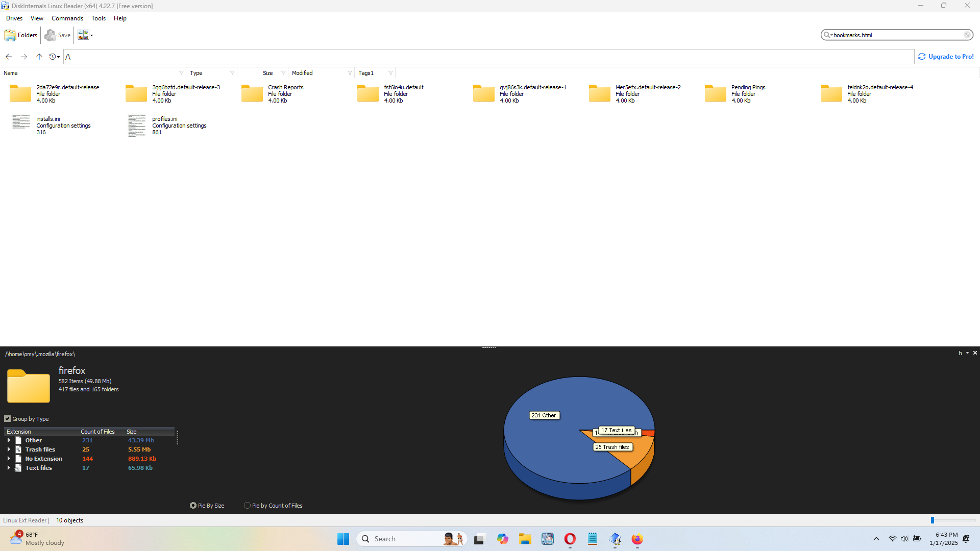
Task: Click the Folders toolbar icon
Action: (x=21, y=35)
